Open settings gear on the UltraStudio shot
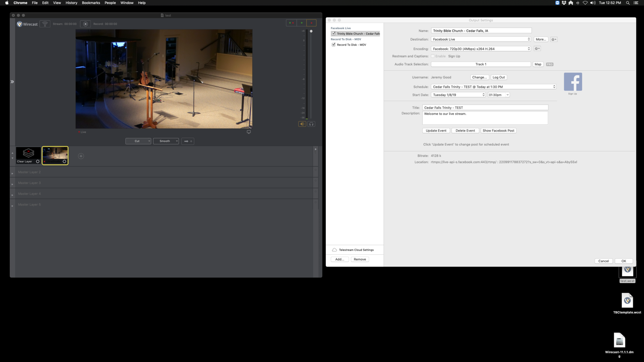Image resolution: width=644 pixels, height=362 pixels. coord(64,162)
